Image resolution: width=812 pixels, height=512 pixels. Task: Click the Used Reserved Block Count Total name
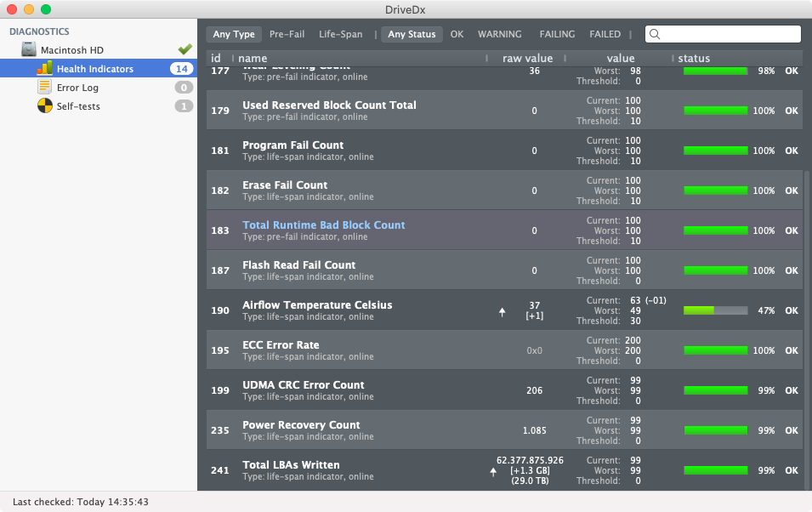click(329, 105)
